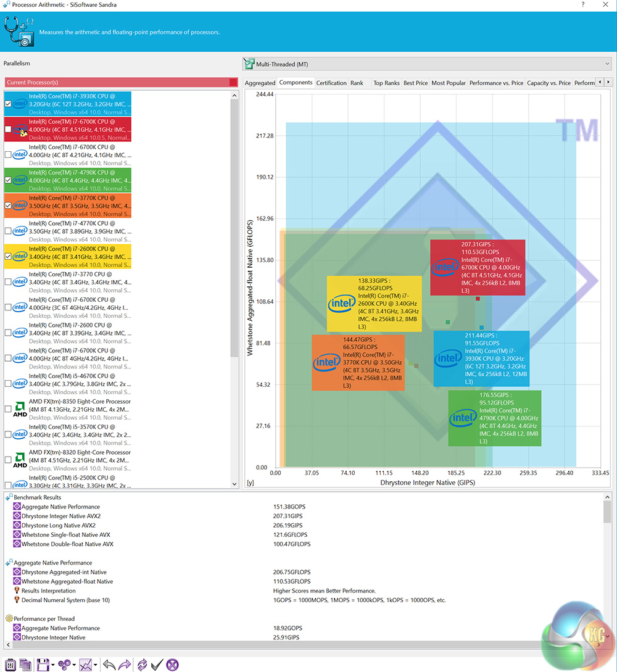The height and width of the screenshot is (672, 617).
Task: Check the i7-6700K 4.21GHz checkbox
Action: pyautogui.click(x=8, y=155)
